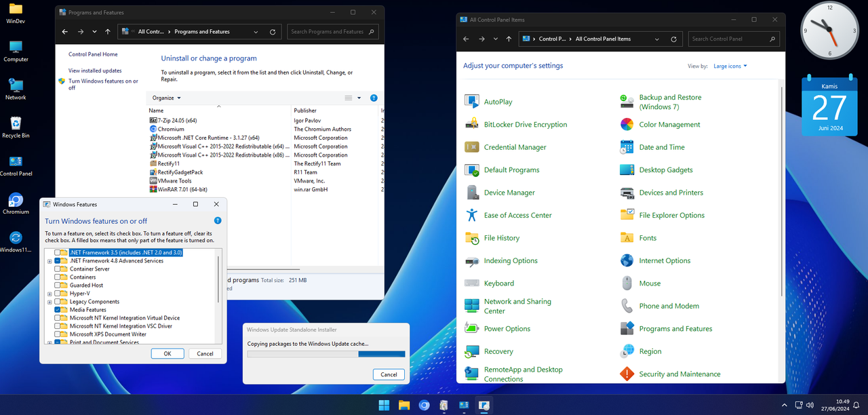This screenshot has width=868, height=415.
Task: Open Mouse settings
Action: point(640,283)
